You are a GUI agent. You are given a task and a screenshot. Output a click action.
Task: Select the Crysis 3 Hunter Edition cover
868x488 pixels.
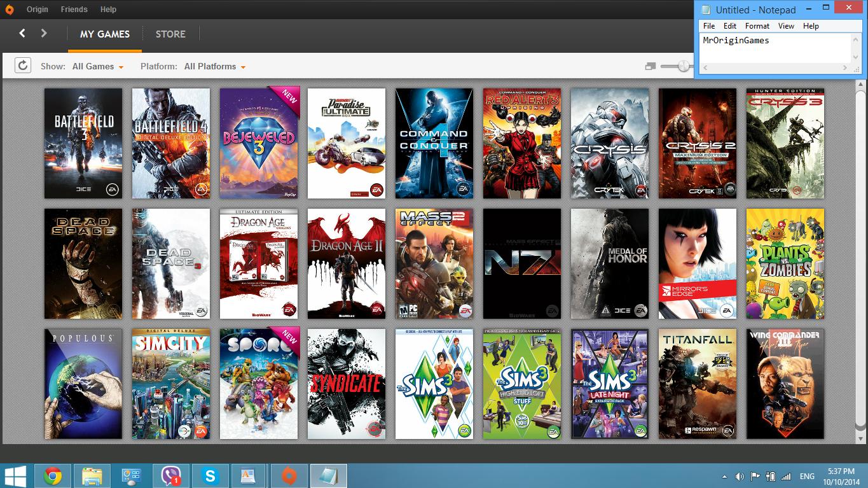(x=785, y=143)
